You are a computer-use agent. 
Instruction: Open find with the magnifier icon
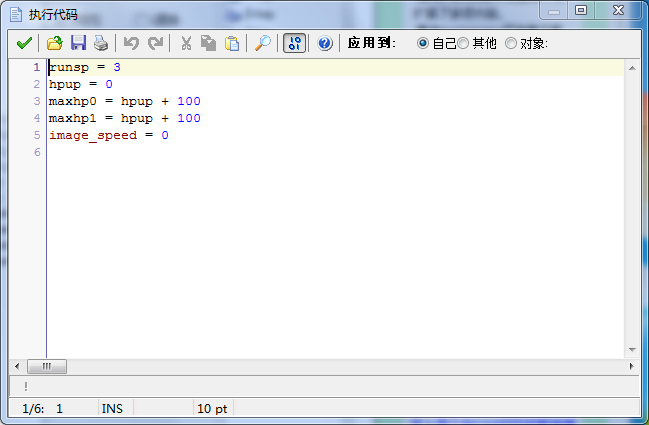click(x=262, y=43)
